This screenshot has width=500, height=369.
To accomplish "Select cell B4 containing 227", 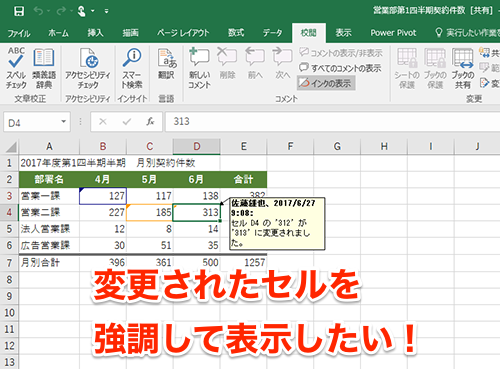I will click(x=103, y=212).
